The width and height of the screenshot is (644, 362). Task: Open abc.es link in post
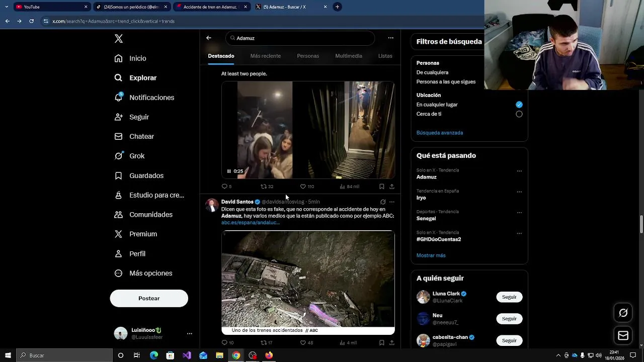point(250,222)
